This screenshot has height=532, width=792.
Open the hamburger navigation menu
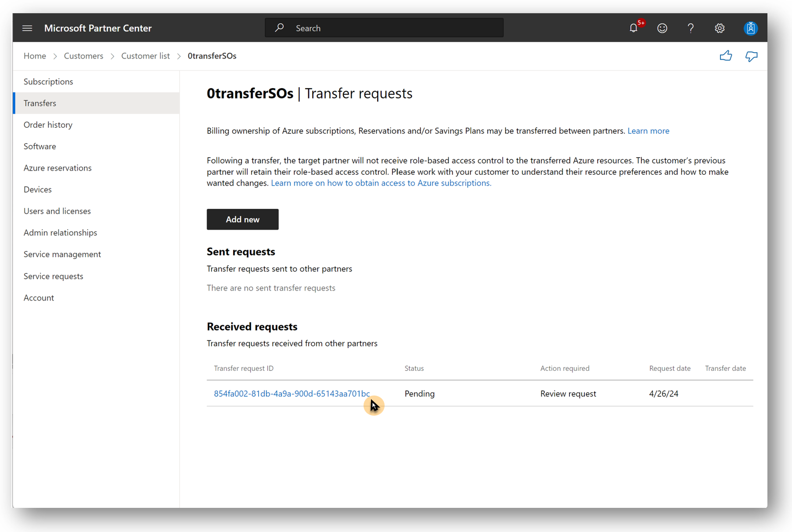click(x=27, y=28)
